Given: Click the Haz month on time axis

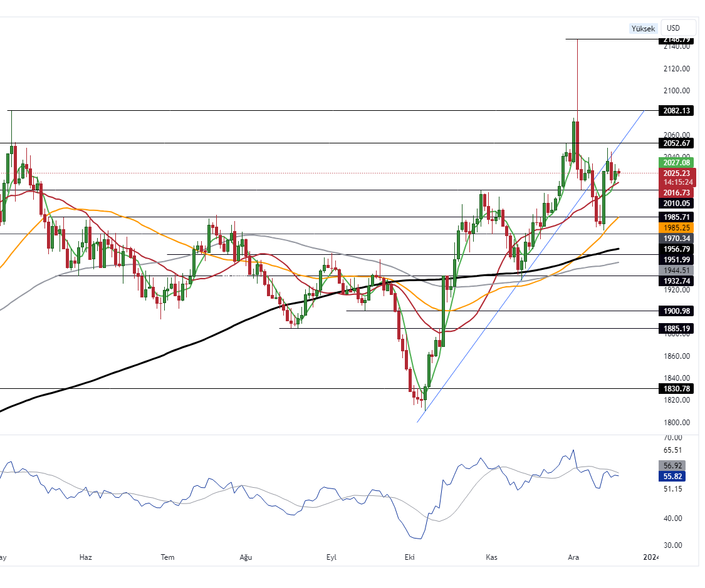Looking at the screenshot, I should pos(86,557).
